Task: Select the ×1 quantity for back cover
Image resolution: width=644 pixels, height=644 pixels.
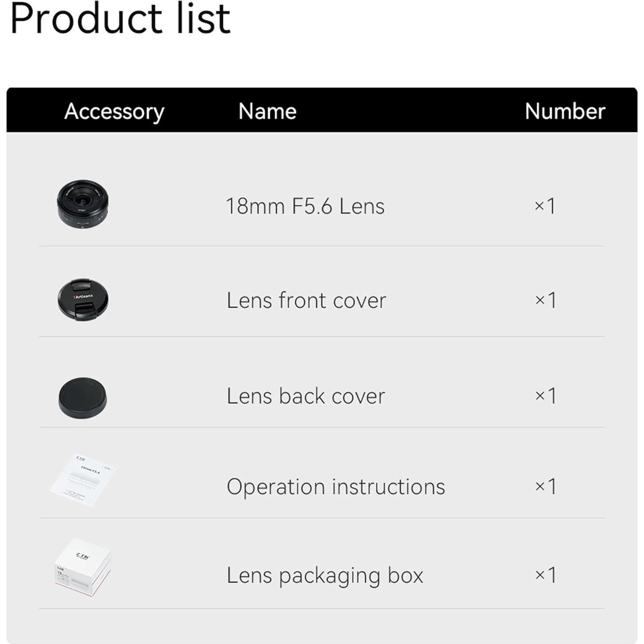Action: pos(545,396)
